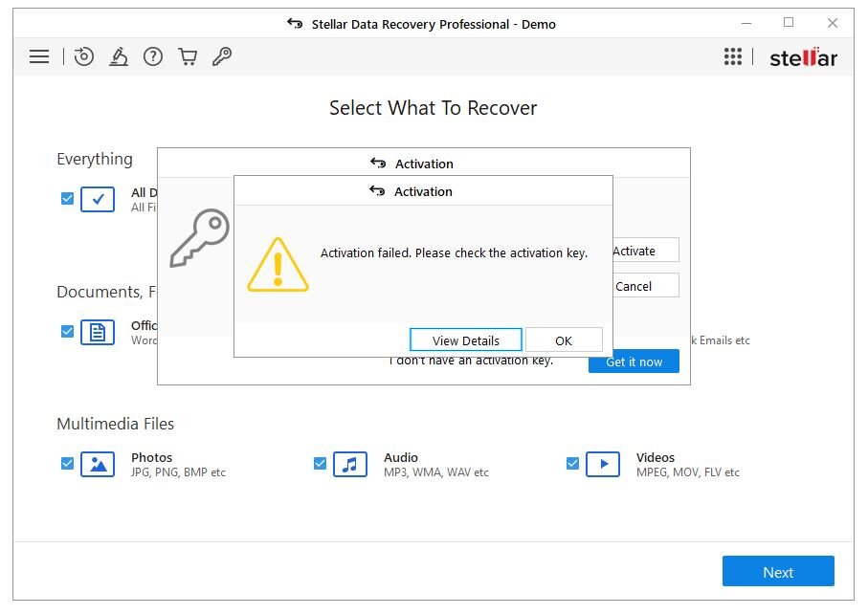Click the key activation icon in toolbar
The height and width of the screenshot is (614, 868).
[222, 57]
